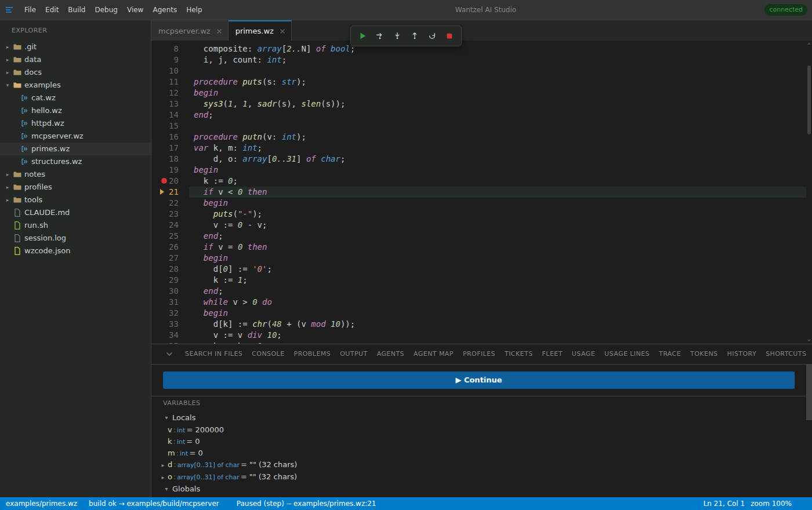Close the mcpserver.wz editor tab
Screen dimensions: 812x510
[x=219, y=31]
